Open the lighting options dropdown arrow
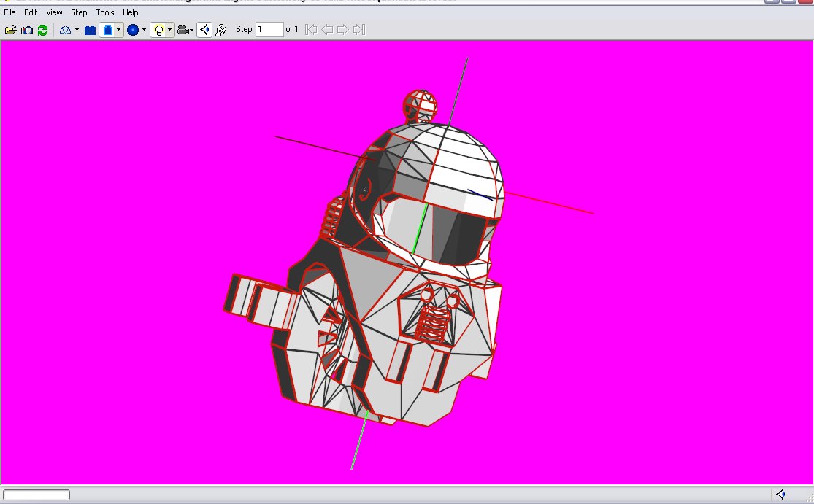 click(169, 30)
